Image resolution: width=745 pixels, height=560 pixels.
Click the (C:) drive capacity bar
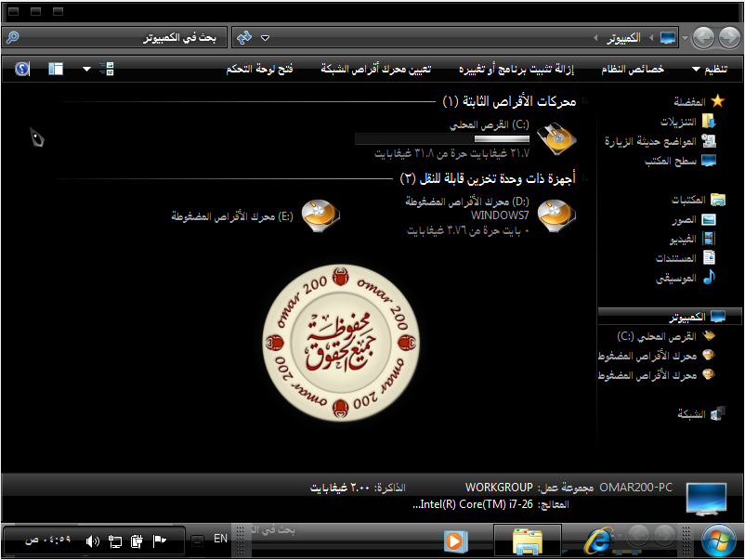click(442, 138)
